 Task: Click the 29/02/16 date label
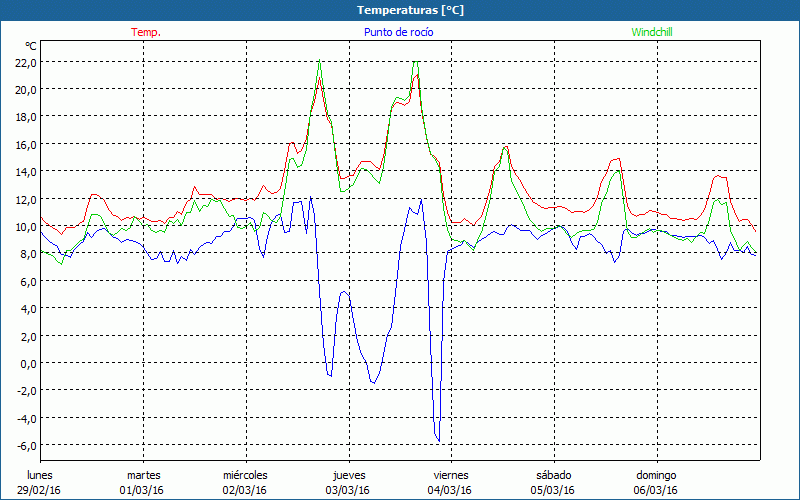[41, 490]
